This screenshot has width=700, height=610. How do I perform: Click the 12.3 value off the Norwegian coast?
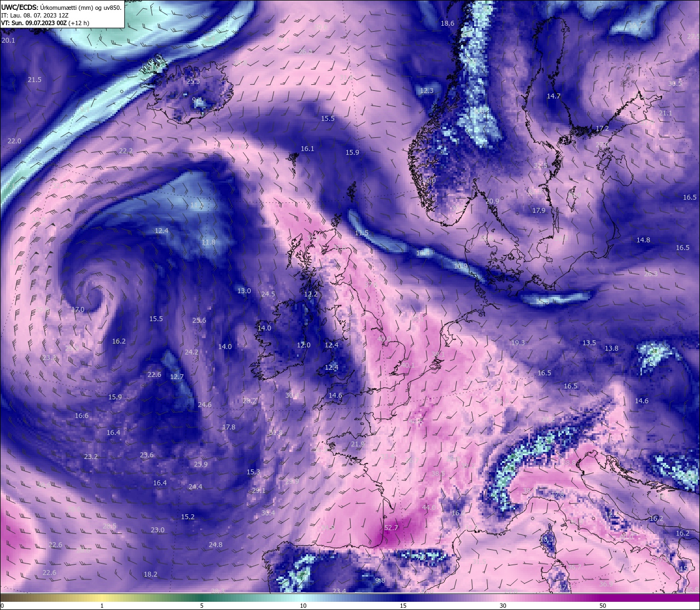click(x=426, y=91)
